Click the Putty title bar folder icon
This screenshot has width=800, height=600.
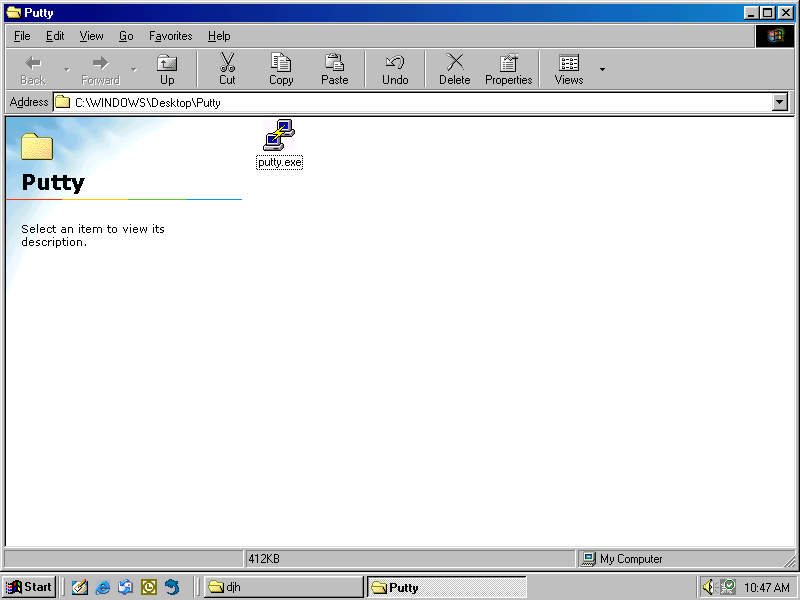coord(14,12)
